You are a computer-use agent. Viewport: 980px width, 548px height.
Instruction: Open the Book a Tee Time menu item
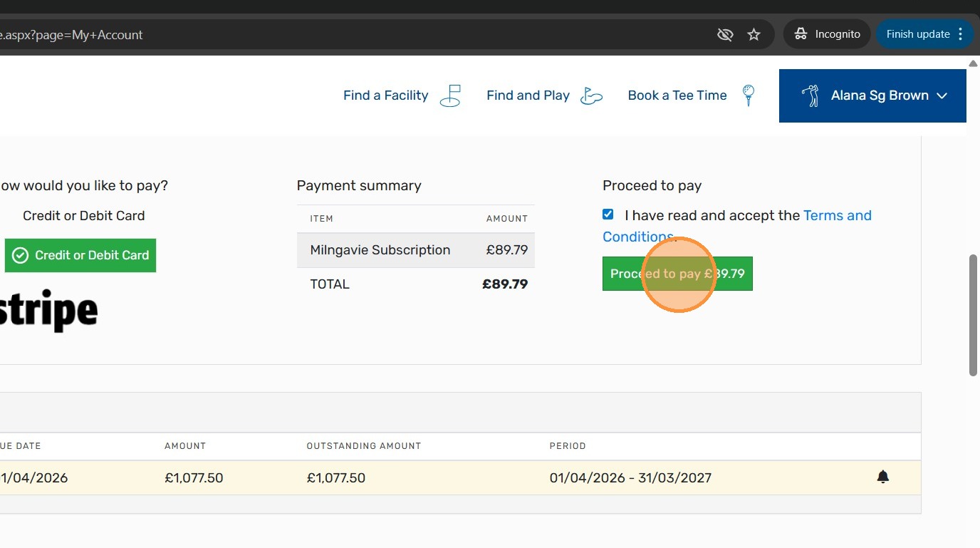(x=677, y=95)
